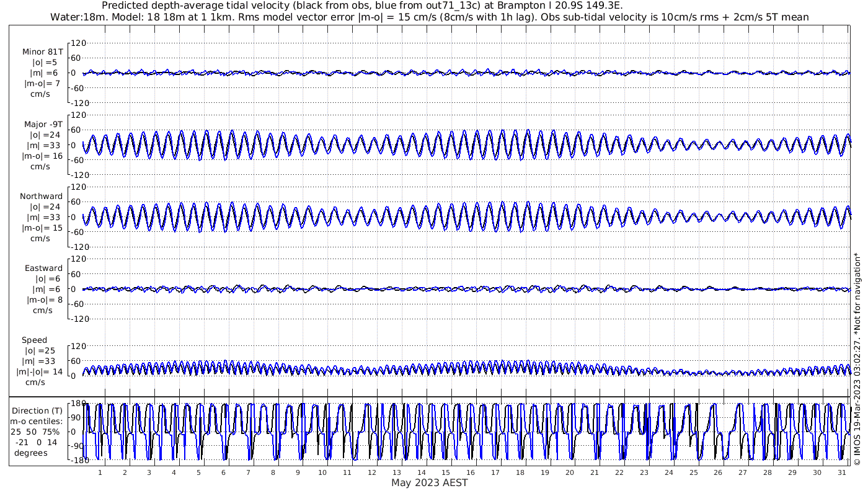Click day 5 on the time axis
This screenshot has width=868, height=496.
pyautogui.click(x=198, y=472)
